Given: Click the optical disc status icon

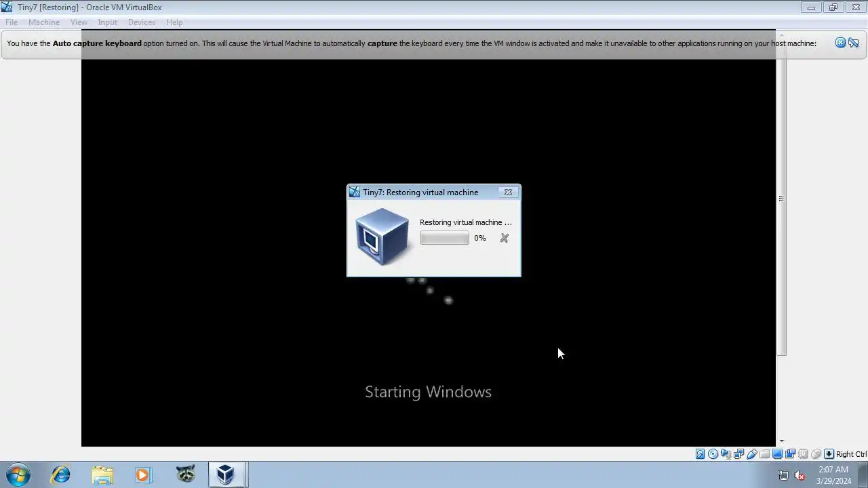Looking at the screenshot, I should [713, 454].
